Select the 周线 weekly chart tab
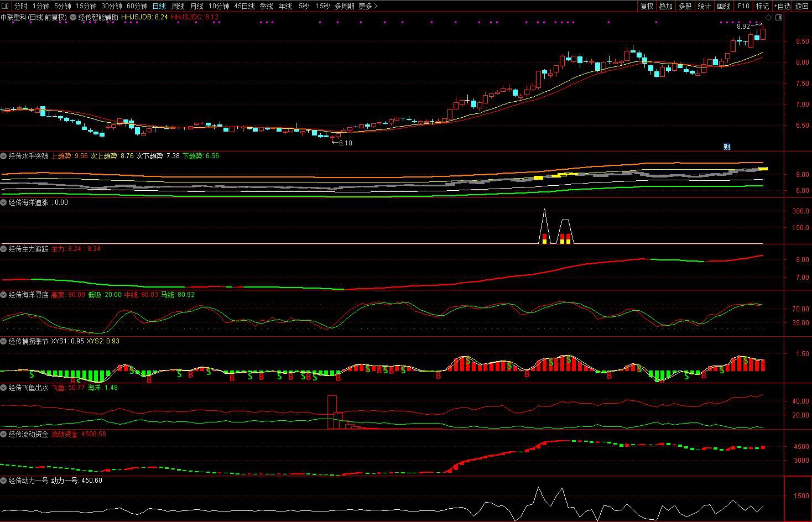Screen dimensions: 812x522 [178, 6]
